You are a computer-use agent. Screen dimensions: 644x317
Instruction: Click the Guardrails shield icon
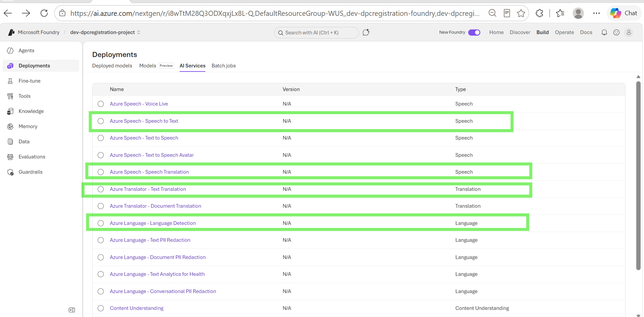coord(10,172)
